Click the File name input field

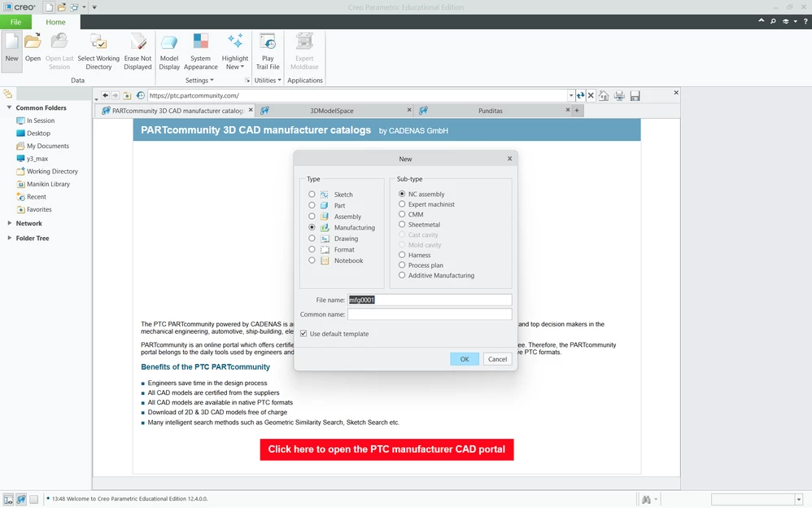pos(430,300)
